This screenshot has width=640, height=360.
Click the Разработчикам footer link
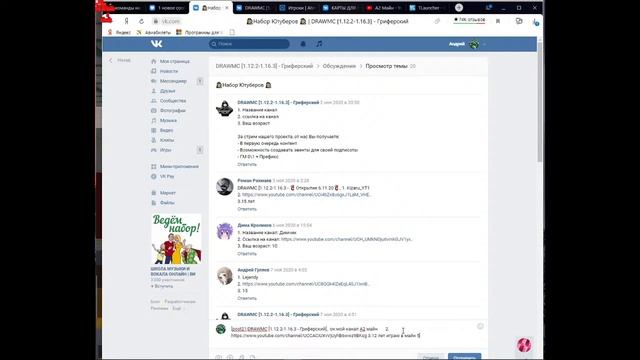[180, 302]
